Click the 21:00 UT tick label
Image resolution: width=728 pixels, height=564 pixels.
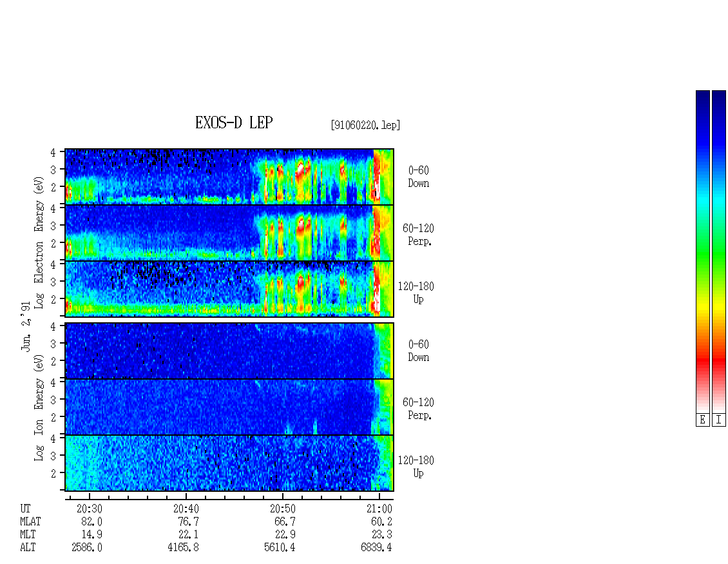379,509
